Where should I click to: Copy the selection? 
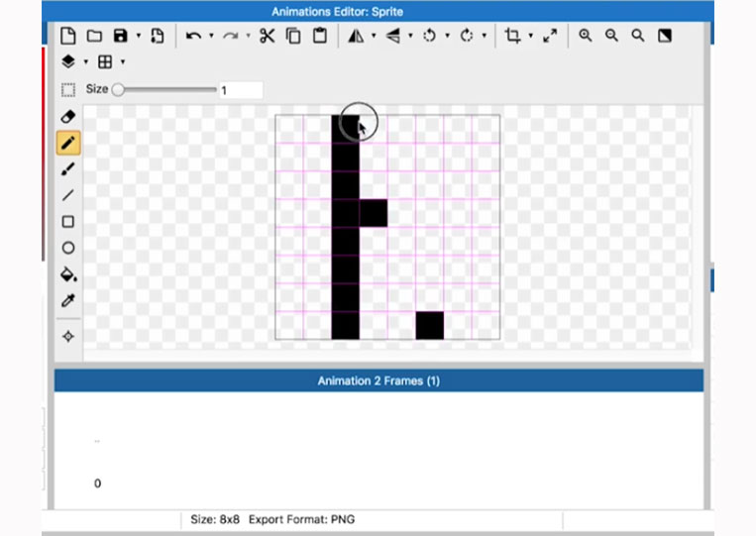click(x=293, y=36)
